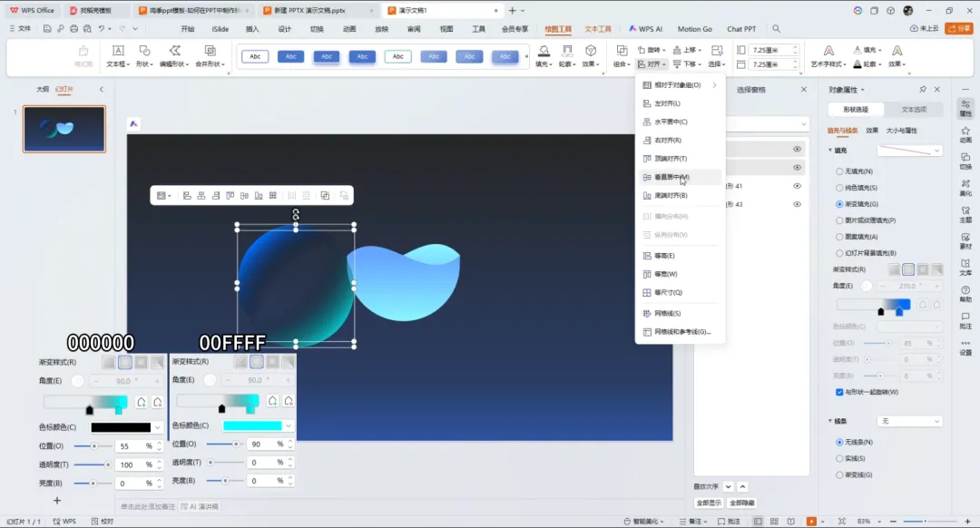Viewport: 980px width, 528px height.
Task: Click the 格式刷 format painter icon
Action: pos(83,55)
